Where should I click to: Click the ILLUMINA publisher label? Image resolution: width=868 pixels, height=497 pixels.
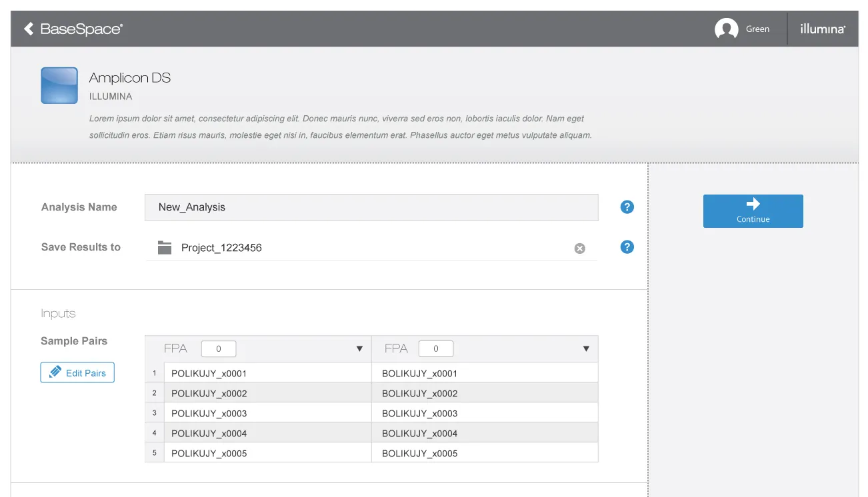point(111,97)
